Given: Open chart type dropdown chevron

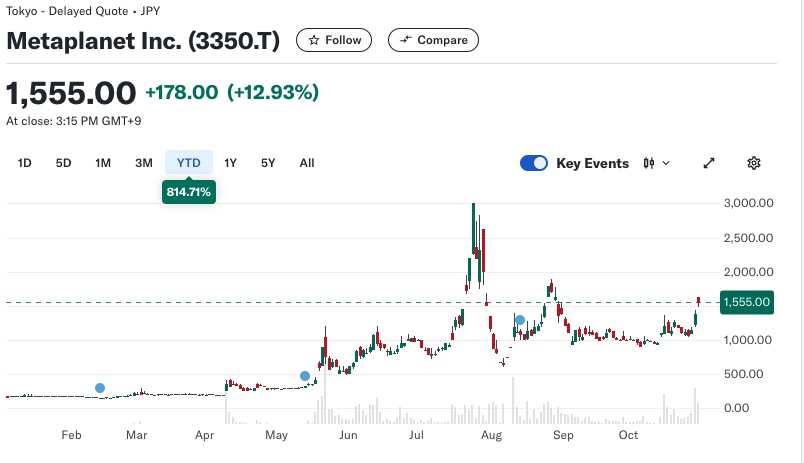Looking at the screenshot, I should click(667, 163).
